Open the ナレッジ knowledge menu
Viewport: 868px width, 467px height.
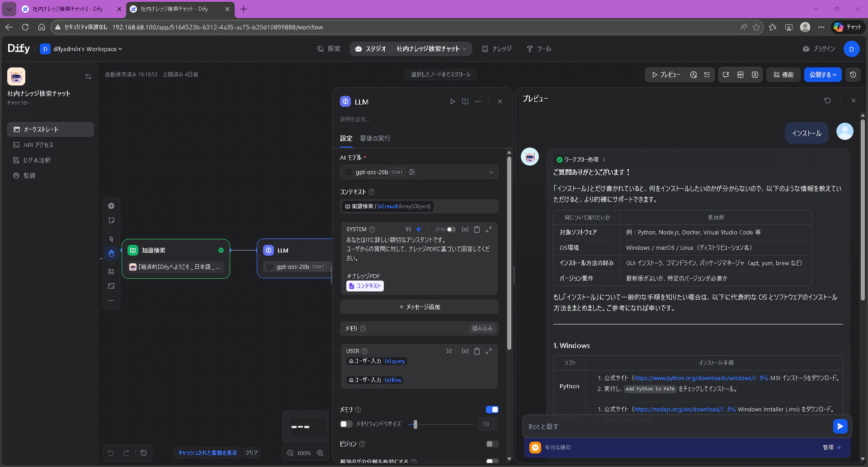(497, 49)
